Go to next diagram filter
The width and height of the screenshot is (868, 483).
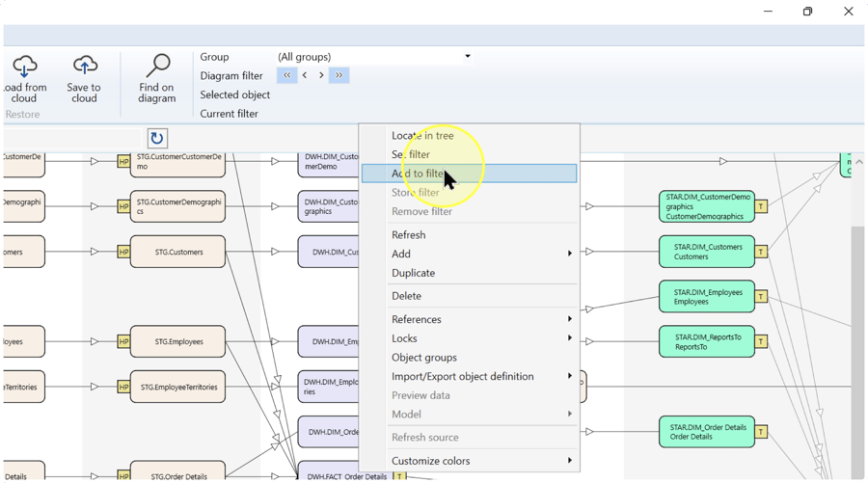(321, 75)
